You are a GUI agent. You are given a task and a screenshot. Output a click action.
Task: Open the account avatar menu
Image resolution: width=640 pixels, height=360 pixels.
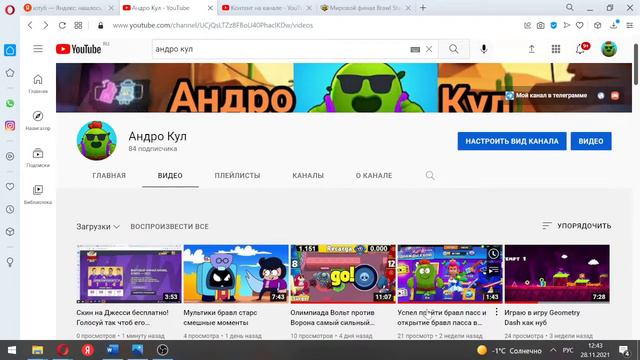tap(609, 49)
